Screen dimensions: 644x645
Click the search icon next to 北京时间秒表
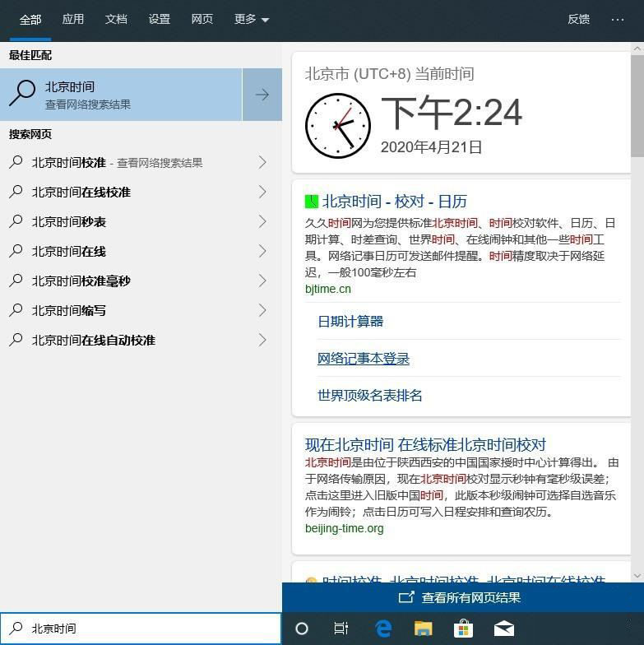tap(16, 220)
